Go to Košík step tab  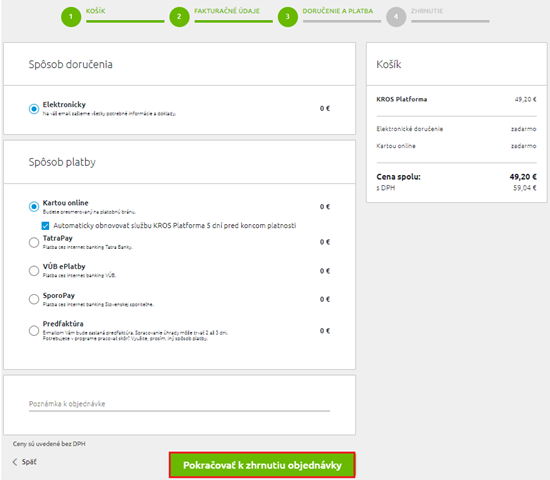[95, 11]
